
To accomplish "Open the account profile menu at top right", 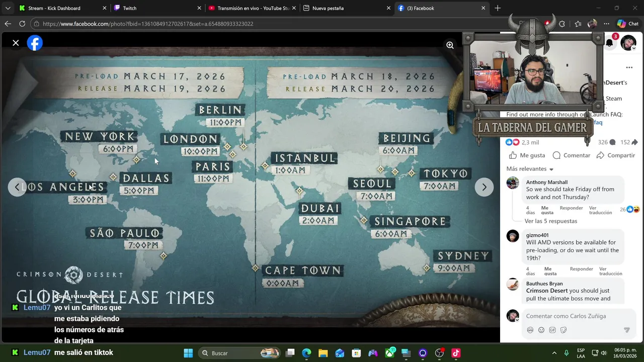I will point(628,43).
